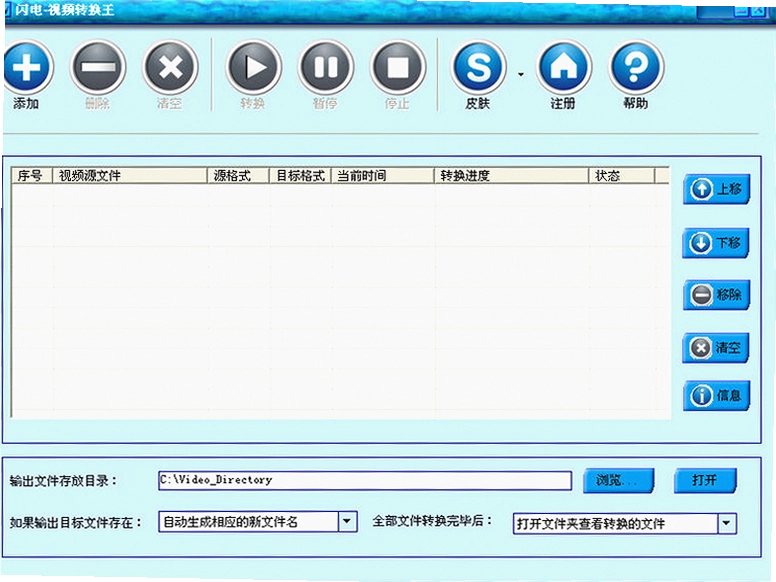Stop conversion with the 停止 icon

click(398, 67)
